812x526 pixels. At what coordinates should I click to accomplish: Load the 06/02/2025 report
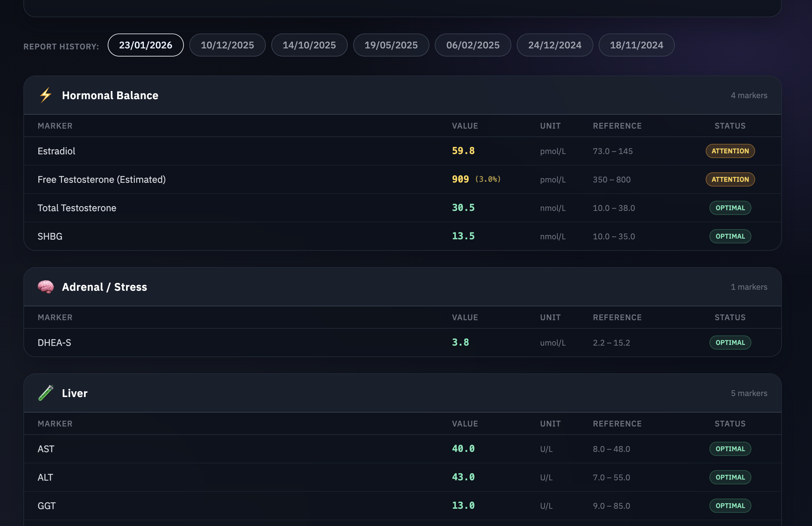[x=473, y=45]
